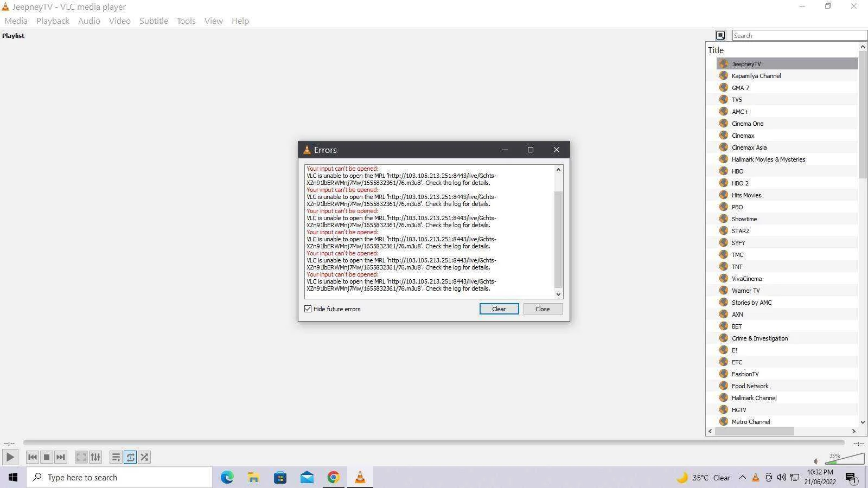The width and height of the screenshot is (868, 488).
Task: Click the taskbar search box
Action: pos(119,477)
